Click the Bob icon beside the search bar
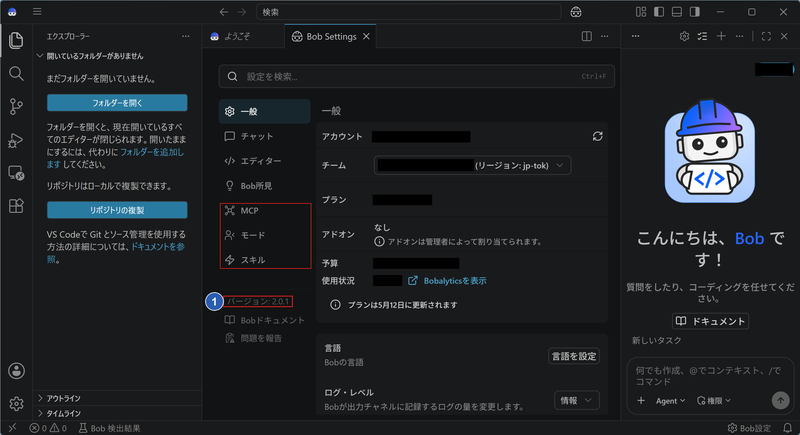800x435 pixels. (x=576, y=12)
